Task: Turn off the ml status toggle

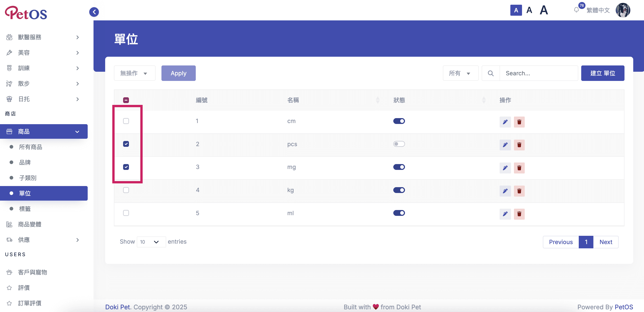Action: coord(399,213)
